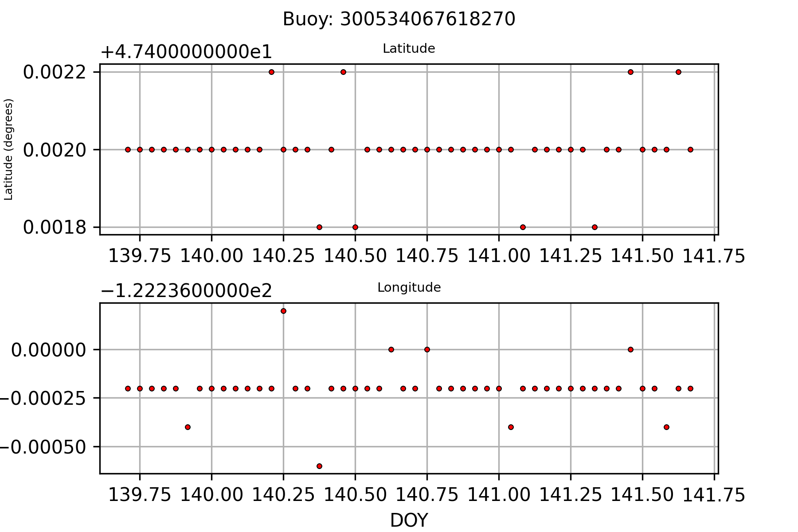Select the rightmost data point in the latitude plot
The width and height of the screenshot is (798, 532).
coord(690,149)
